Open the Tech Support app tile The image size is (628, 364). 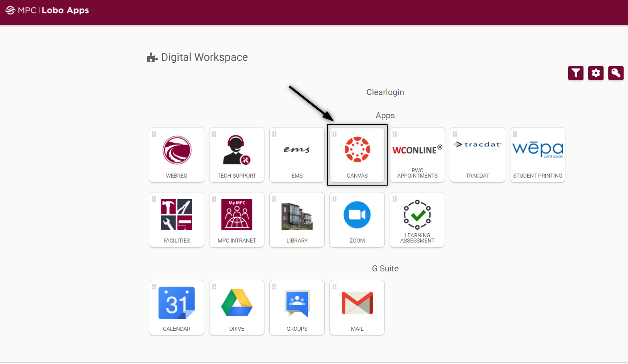click(237, 155)
